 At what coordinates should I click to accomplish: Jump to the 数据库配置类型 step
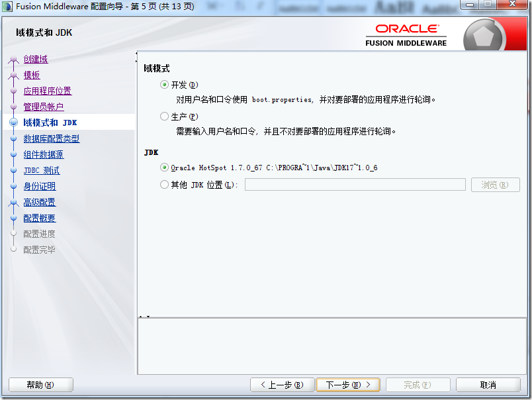point(52,138)
